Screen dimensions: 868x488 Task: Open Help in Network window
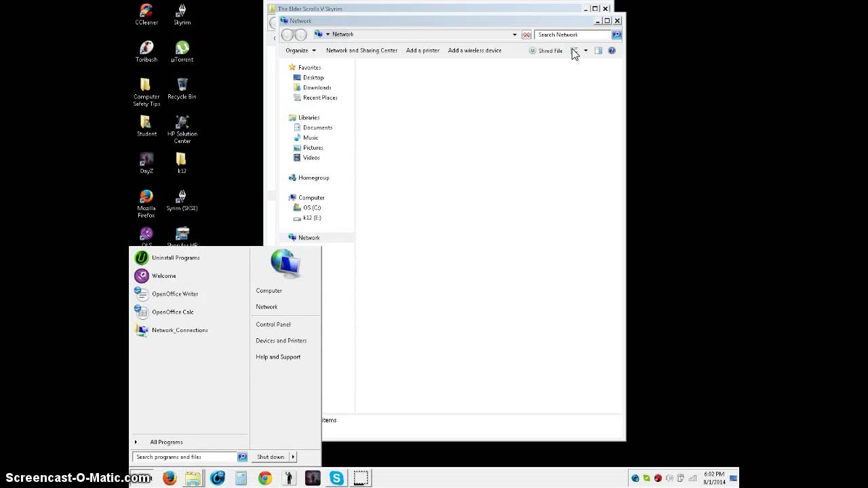tap(612, 51)
